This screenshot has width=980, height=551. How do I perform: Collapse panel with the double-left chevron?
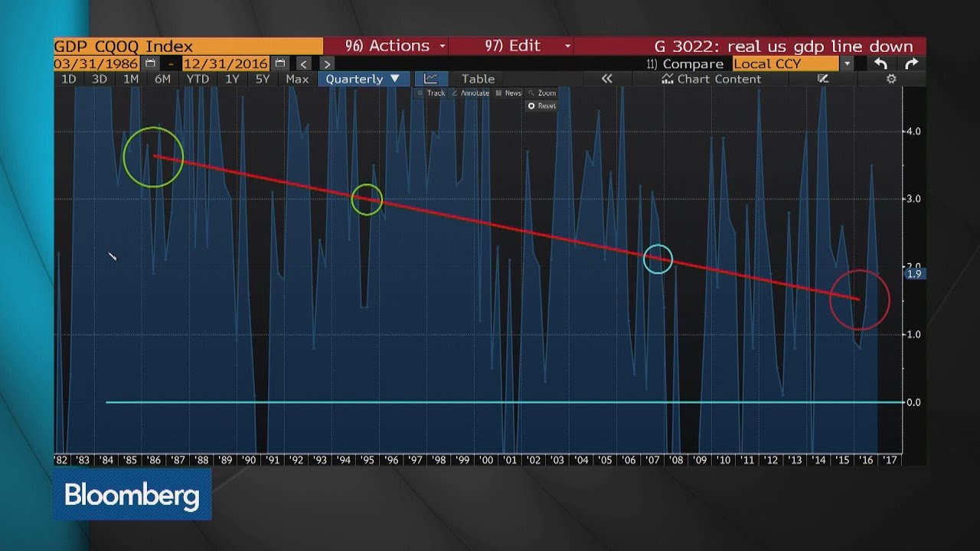[606, 79]
